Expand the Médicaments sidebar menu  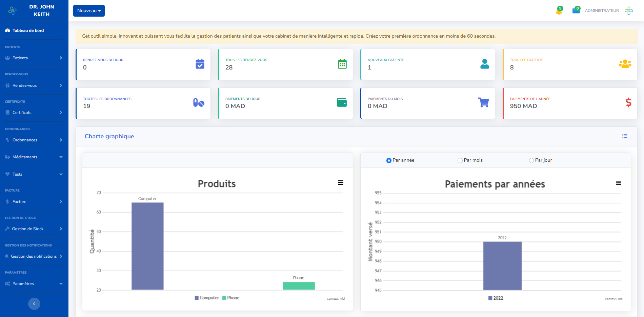point(34,157)
